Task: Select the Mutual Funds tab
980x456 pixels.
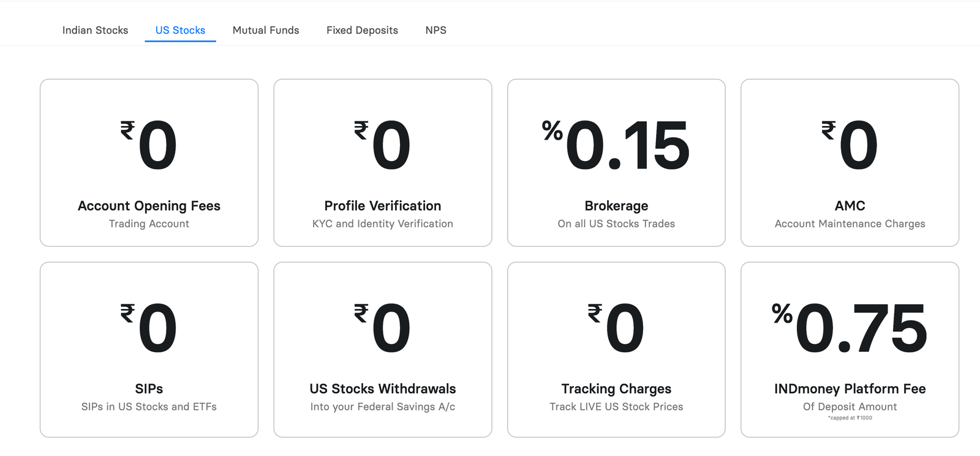Action: [x=266, y=29]
